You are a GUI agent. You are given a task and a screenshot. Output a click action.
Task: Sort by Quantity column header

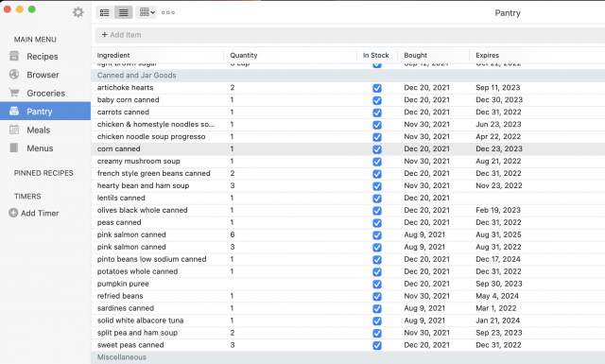click(x=244, y=55)
